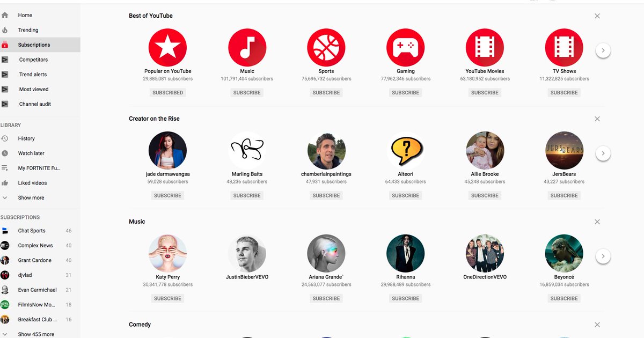Show next Music channels arrow
644x338 pixels.
coord(603,256)
